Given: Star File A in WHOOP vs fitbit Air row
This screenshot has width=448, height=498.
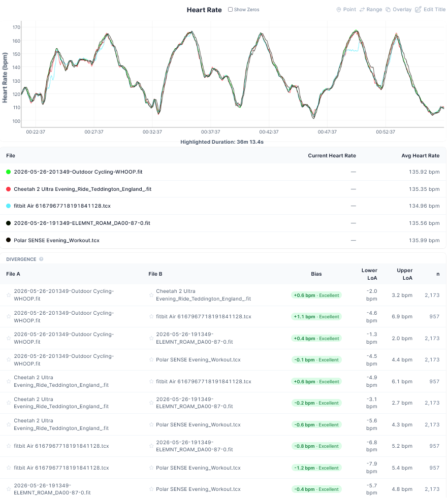Looking at the screenshot, I should coord(9,317).
